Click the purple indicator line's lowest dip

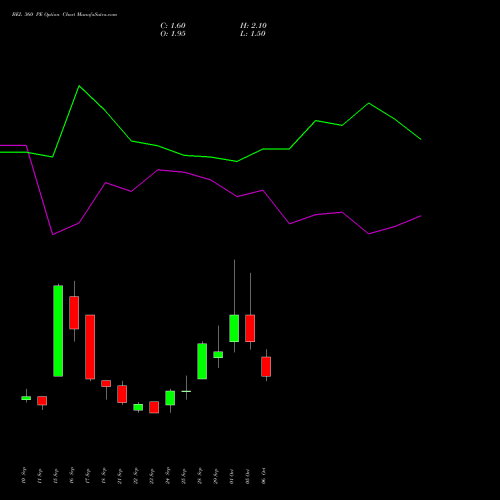[x=53, y=235]
